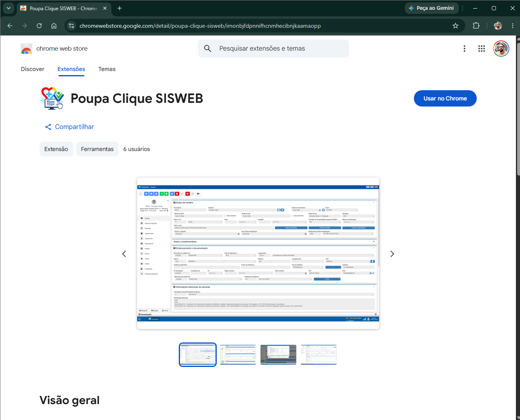520x420 pixels.
Task: Go back to the previous page
Action: [x=10, y=26]
